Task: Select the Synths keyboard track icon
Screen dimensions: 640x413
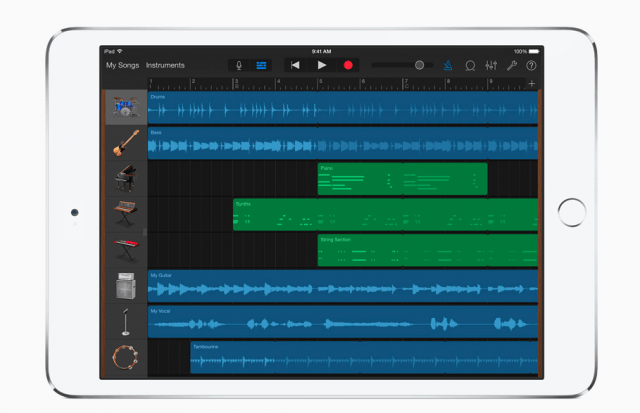Action: point(126,214)
